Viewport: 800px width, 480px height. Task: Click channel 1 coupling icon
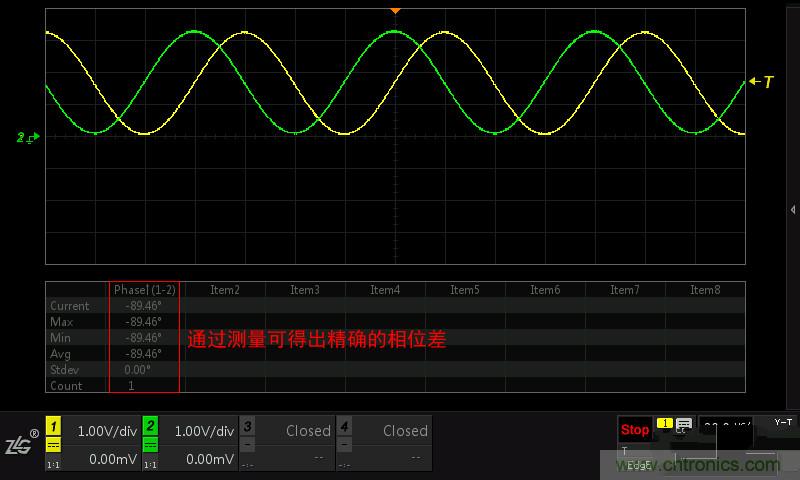tap(54, 446)
